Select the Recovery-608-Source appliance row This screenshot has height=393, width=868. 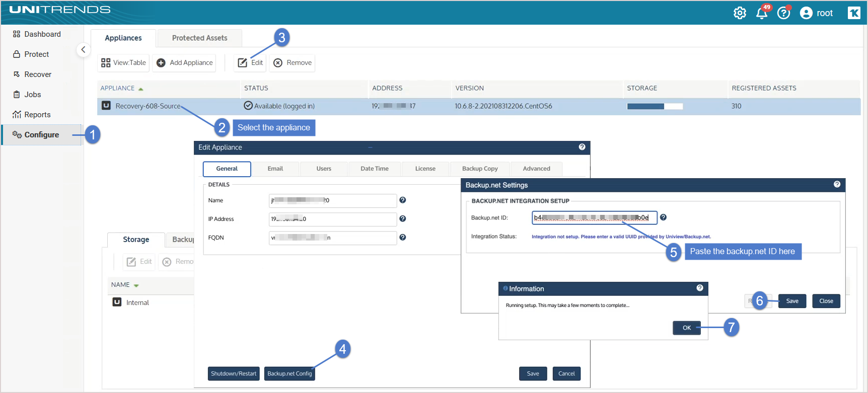[x=479, y=106]
